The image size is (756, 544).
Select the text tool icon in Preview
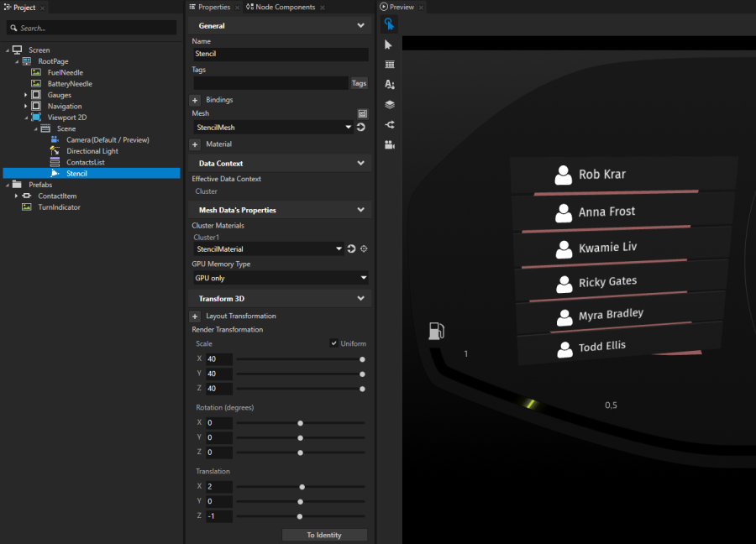(x=389, y=85)
